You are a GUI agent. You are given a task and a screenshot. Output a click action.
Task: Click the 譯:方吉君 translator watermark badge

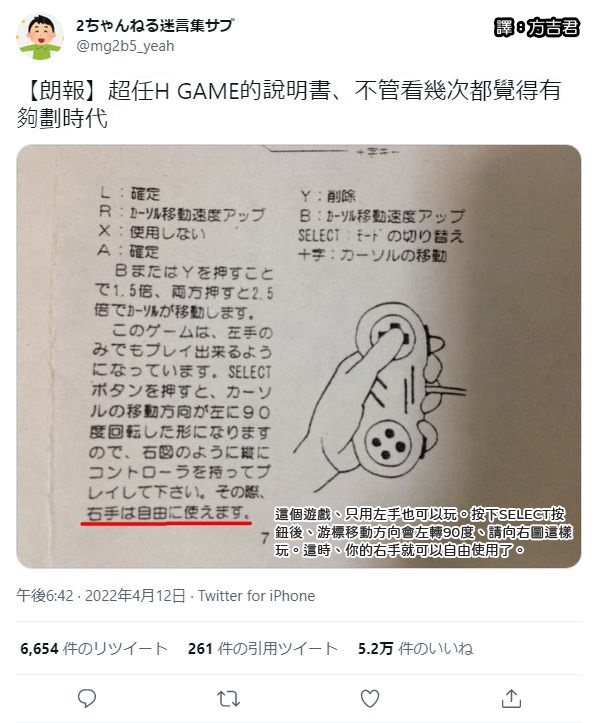[537, 28]
